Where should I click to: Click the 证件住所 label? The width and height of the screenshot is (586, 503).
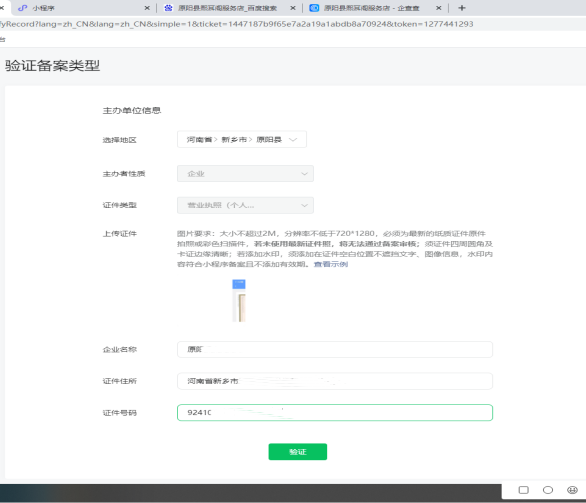coord(120,381)
